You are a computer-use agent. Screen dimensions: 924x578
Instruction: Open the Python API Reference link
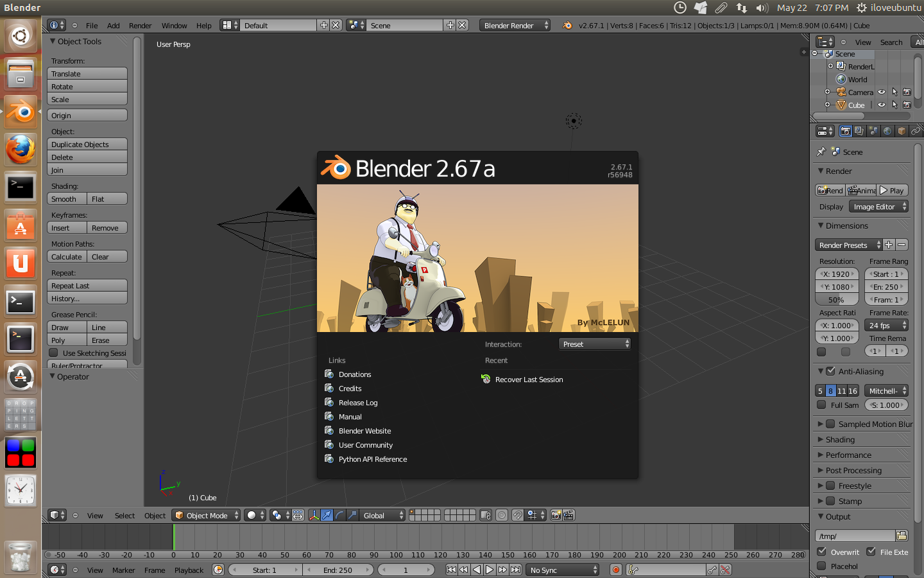(373, 459)
